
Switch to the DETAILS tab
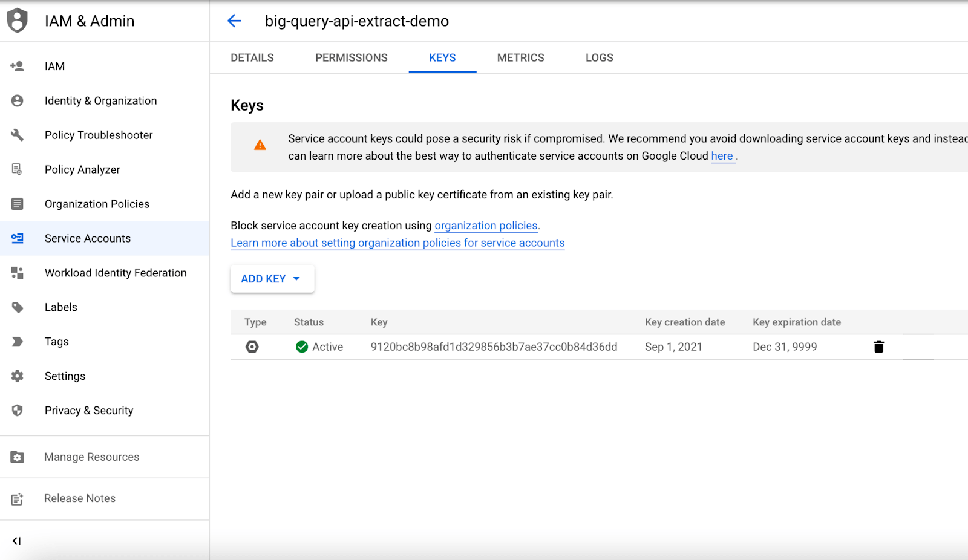click(252, 58)
